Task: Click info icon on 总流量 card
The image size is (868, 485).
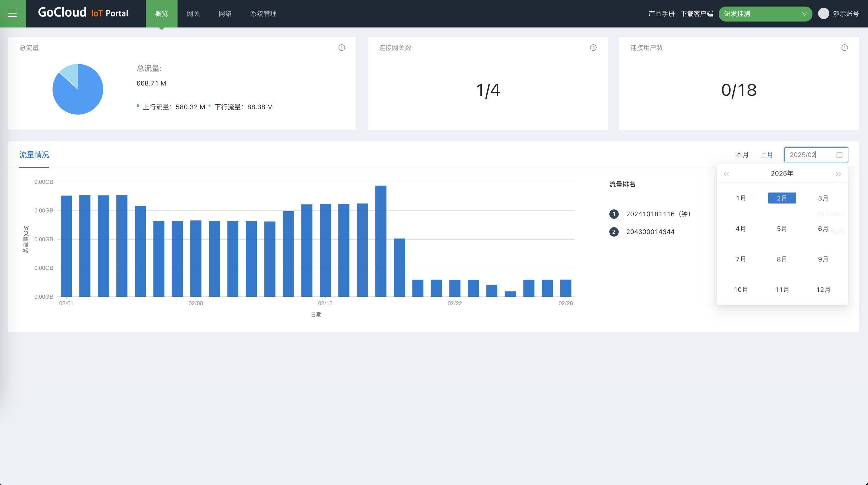Action: [342, 47]
